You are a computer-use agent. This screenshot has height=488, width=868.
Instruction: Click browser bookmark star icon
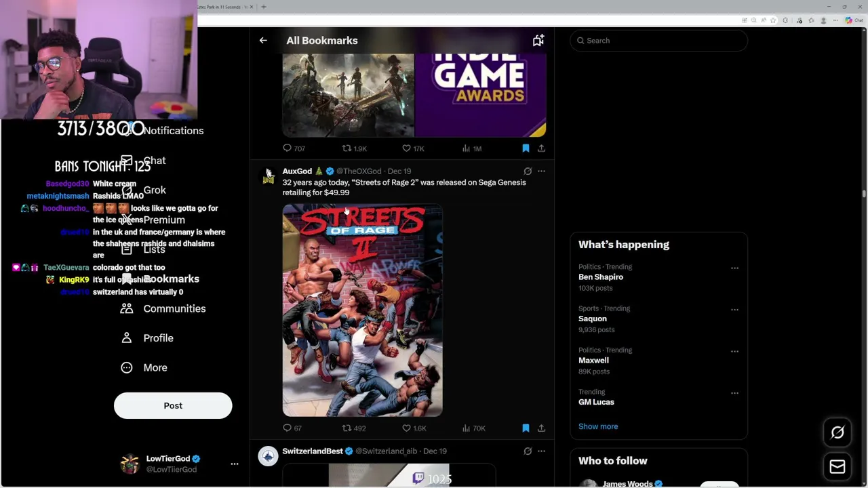tap(772, 20)
